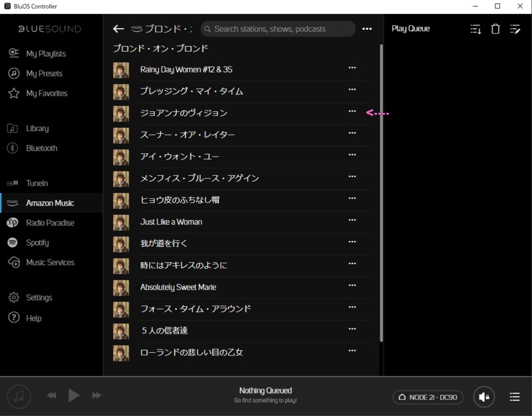
Task: Skip to previous track
Action: tap(51, 395)
